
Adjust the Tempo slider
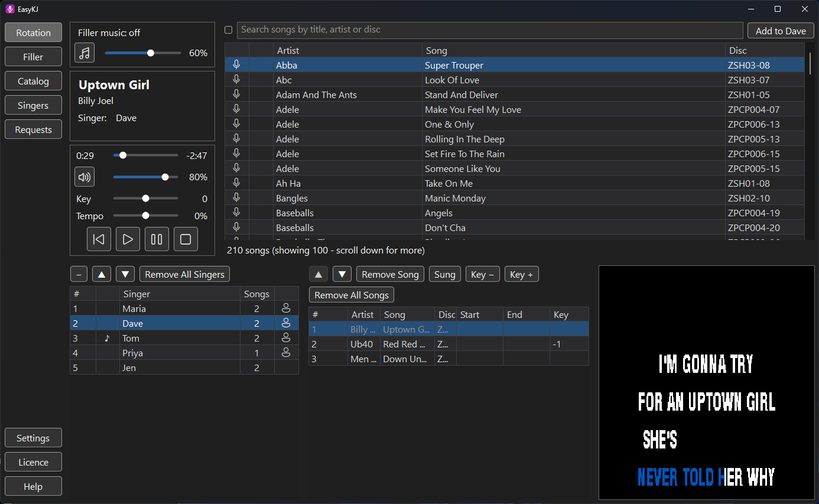coord(145,216)
